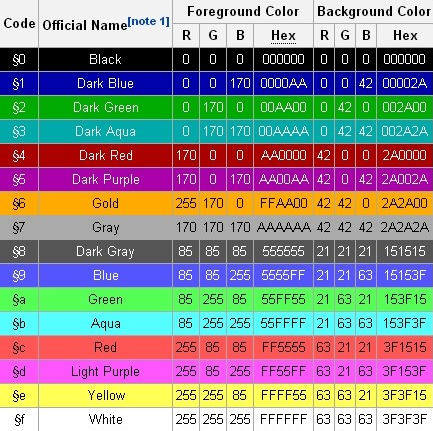Click hex value 0000AA
This screenshot has height=431, width=433.
(x=283, y=83)
